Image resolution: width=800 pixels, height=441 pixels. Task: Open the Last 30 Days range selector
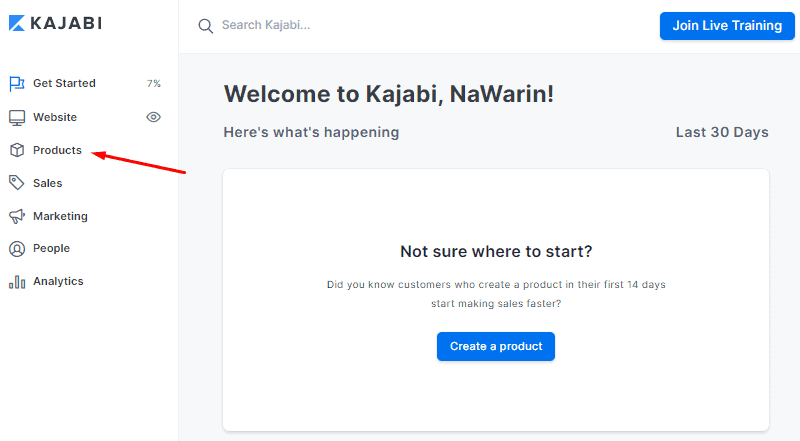pyautogui.click(x=722, y=132)
